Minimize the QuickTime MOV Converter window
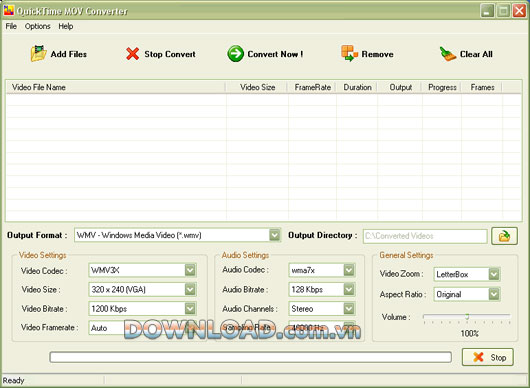 point(487,11)
